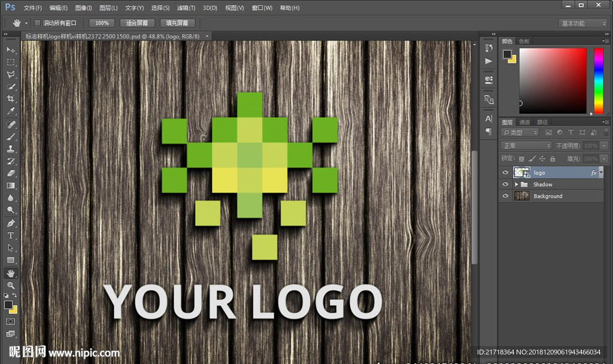Select the Crop tool in the toolbar
Image resolution: width=613 pixels, height=364 pixels.
click(x=11, y=99)
